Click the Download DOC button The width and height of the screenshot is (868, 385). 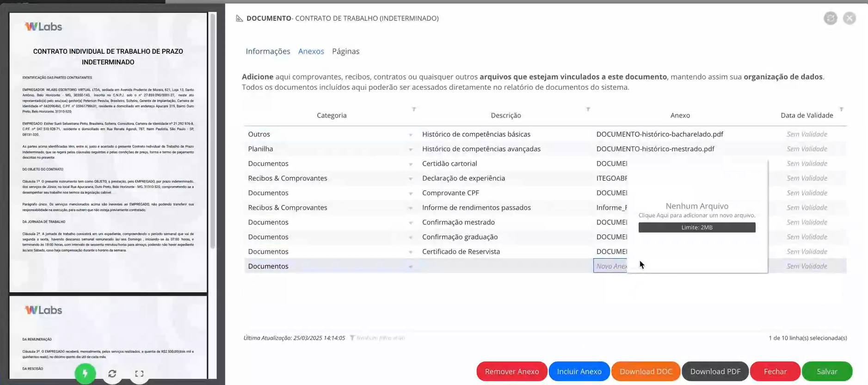[x=646, y=371]
